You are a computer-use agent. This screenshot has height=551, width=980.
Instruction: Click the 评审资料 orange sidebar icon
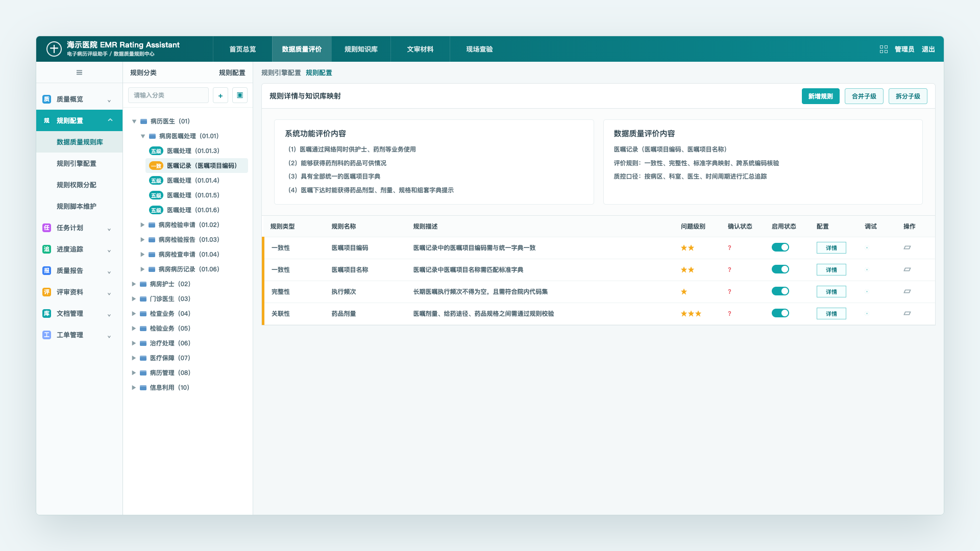[x=46, y=292]
